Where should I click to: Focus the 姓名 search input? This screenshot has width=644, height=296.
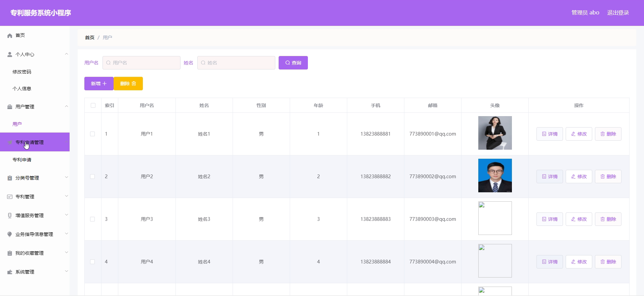coord(236,63)
